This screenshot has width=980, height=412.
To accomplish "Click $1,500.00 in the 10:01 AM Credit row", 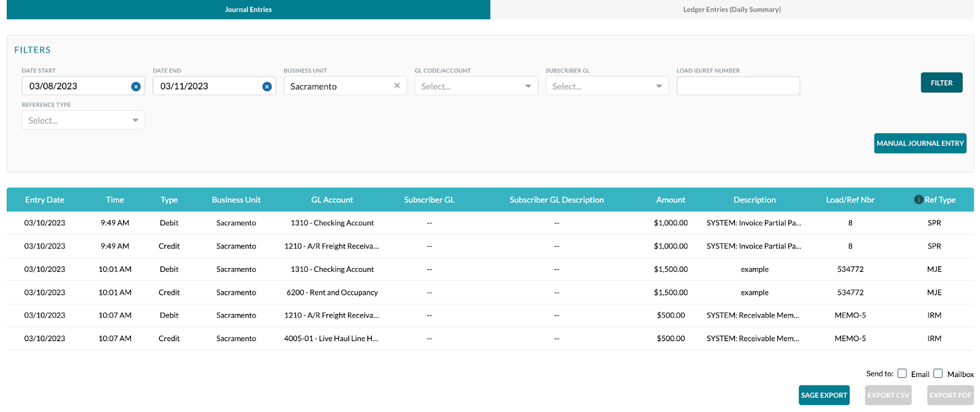I will pyautogui.click(x=671, y=293).
